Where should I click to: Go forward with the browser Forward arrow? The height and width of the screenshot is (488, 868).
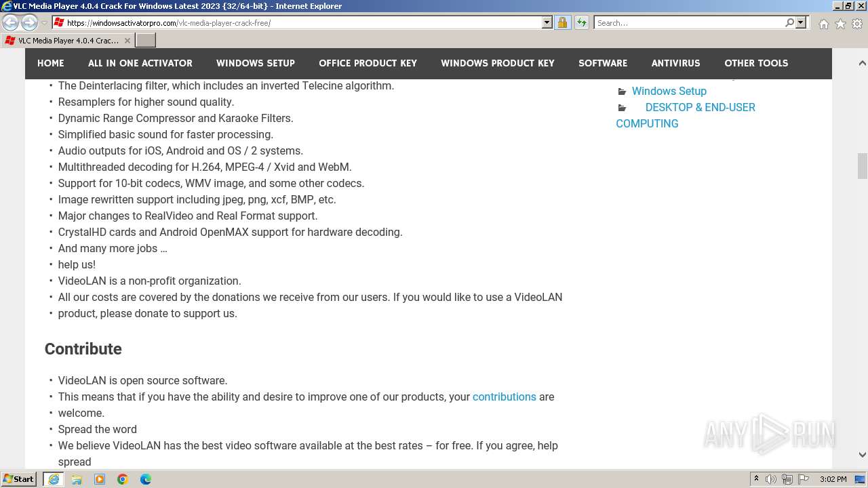29,22
